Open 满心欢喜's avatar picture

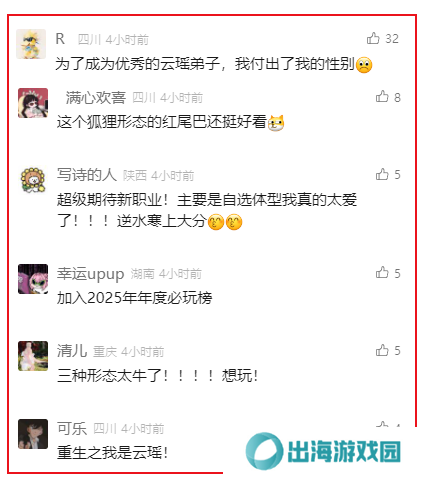click(33, 103)
